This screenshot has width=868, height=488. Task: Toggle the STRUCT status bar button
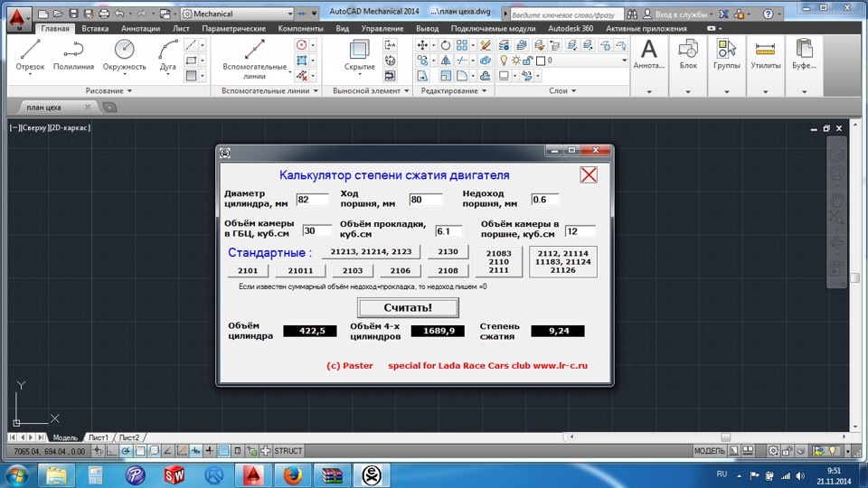(288, 451)
